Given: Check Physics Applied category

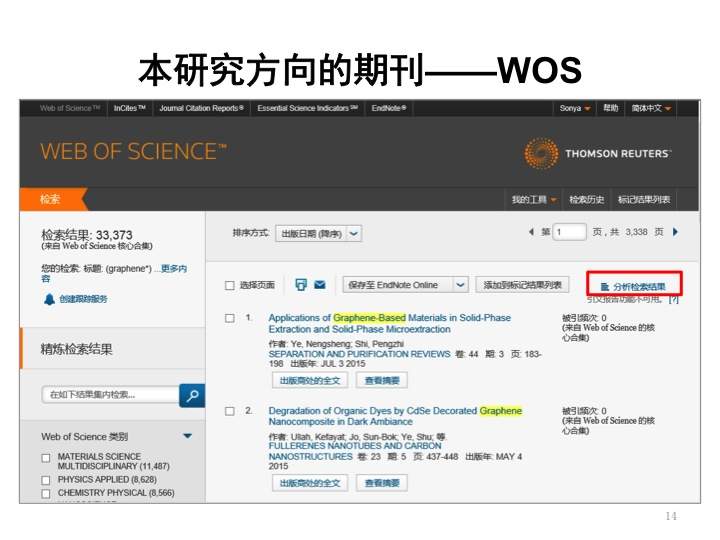Looking at the screenshot, I should (x=45, y=480).
